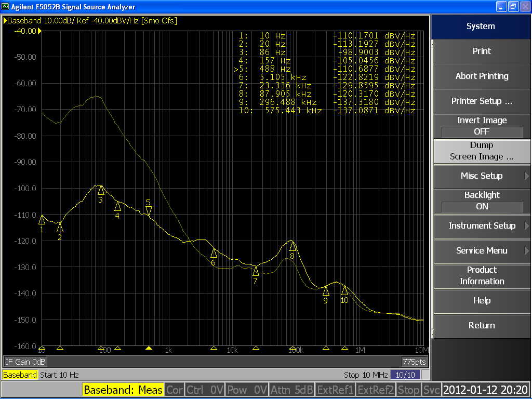The width and height of the screenshot is (532, 399).
Task: Select marker 8 at the 87.905 kHz peak
Action: pos(293,246)
